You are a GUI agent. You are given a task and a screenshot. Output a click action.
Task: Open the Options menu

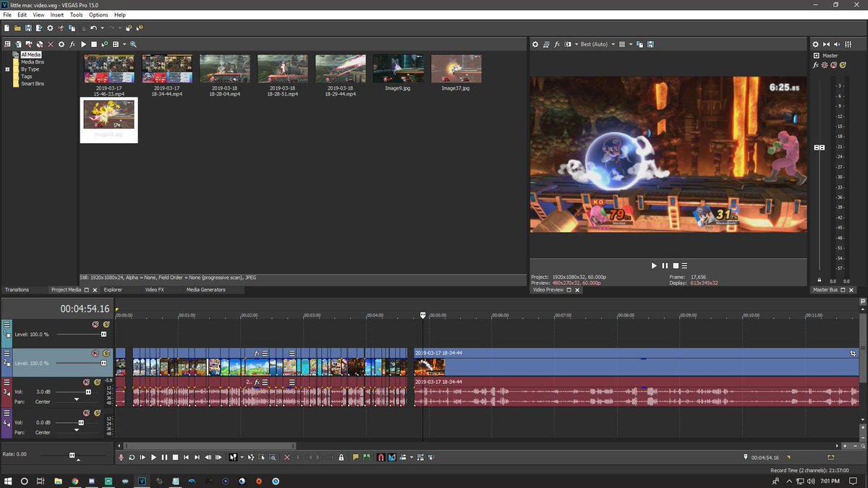(98, 14)
